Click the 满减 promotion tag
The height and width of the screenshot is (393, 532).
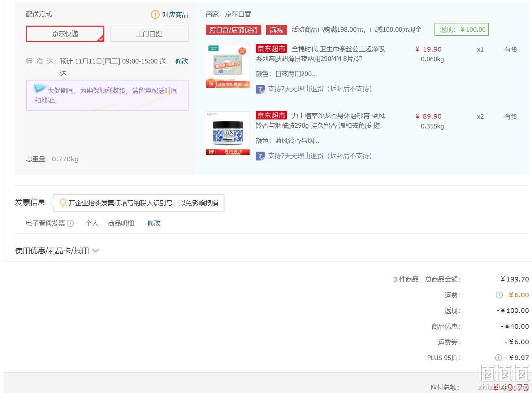coord(276,30)
